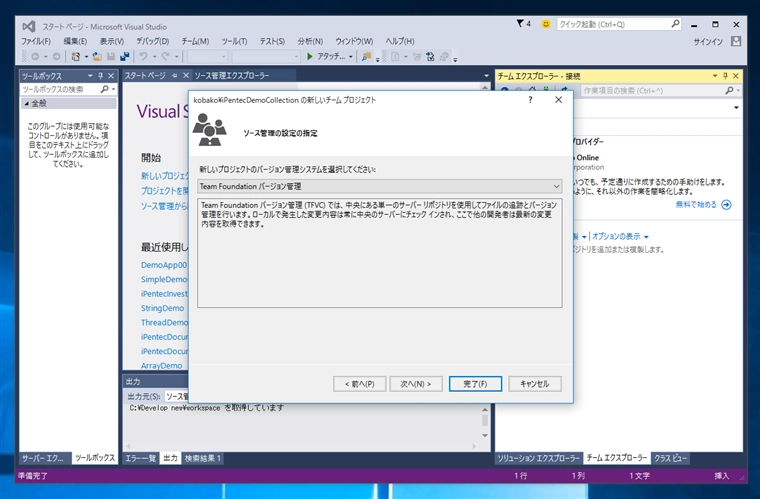Click the quick launch search magnifier
Viewport: 760px width, 499px height.
pos(675,24)
